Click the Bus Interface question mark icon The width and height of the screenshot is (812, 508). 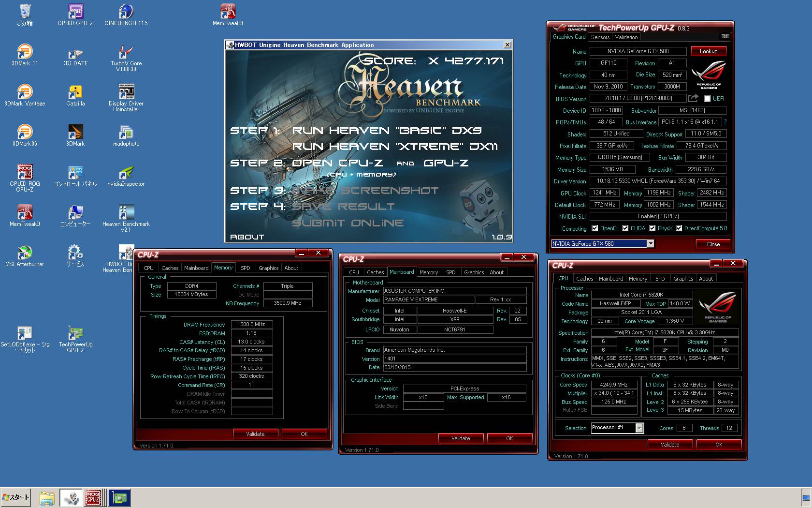725,122
